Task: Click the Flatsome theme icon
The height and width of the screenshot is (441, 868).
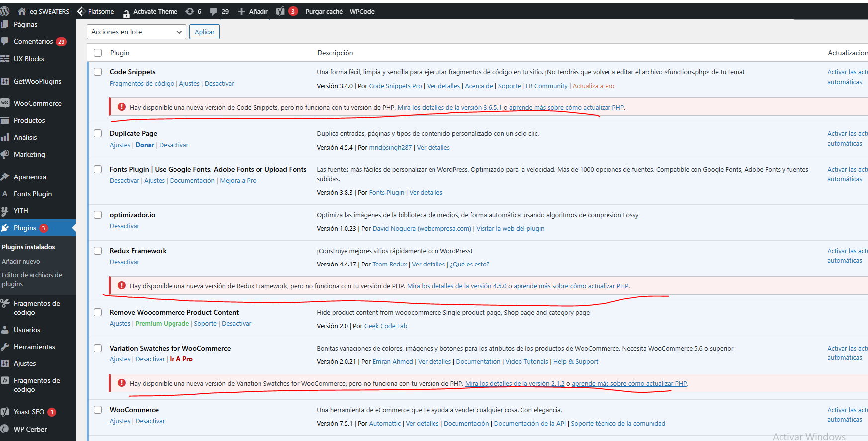Action: click(81, 11)
